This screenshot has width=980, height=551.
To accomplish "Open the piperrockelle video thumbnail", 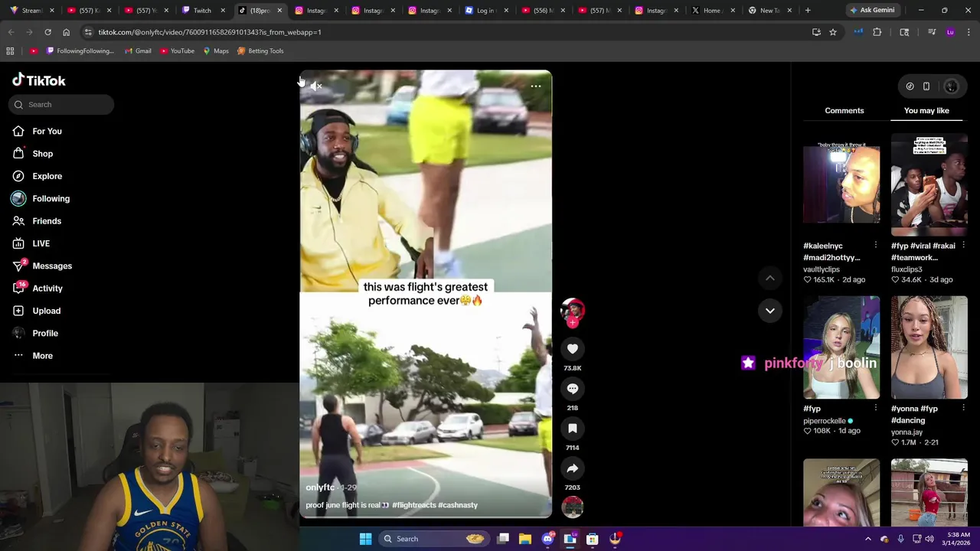I will click(x=841, y=347).
